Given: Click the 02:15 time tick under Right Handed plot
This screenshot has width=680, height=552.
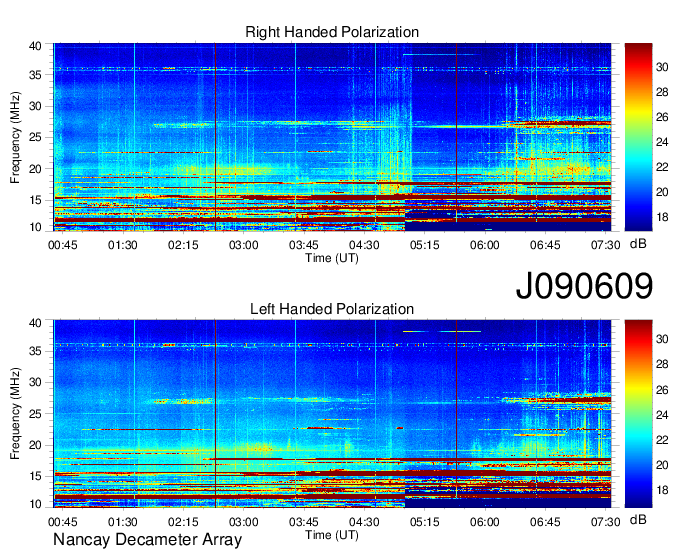Looking at the screenshot, I should [x=183, y=245].
